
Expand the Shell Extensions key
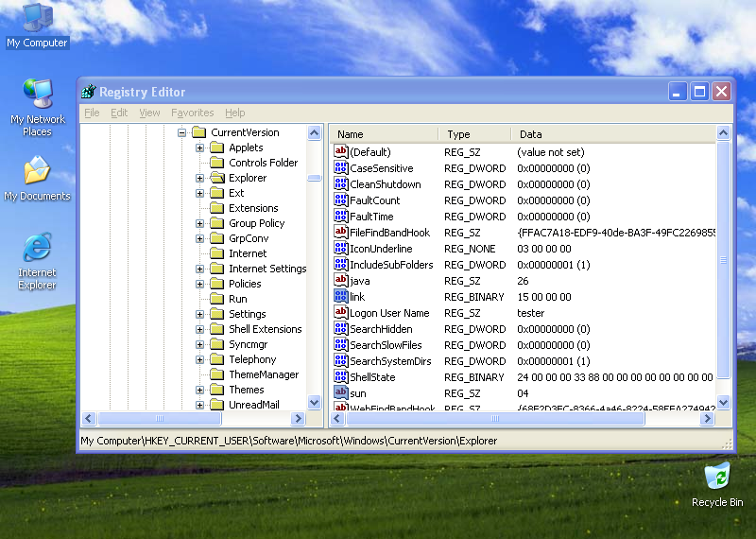tap(199, 329)
